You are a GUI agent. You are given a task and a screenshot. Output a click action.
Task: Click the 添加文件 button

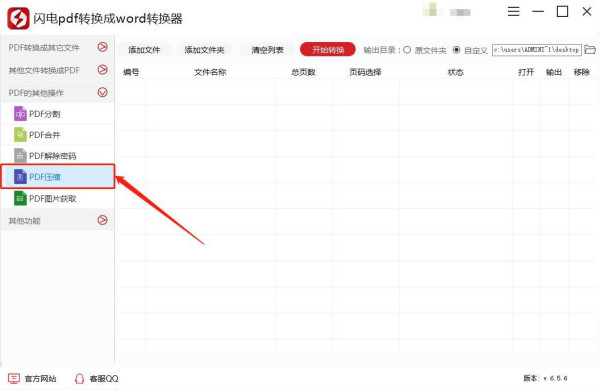[144, 50]
